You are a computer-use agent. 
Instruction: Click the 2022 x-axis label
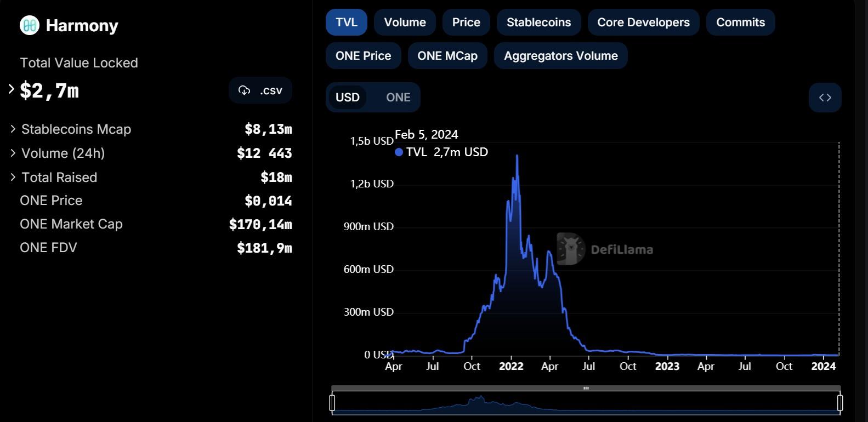click(511, 366)
